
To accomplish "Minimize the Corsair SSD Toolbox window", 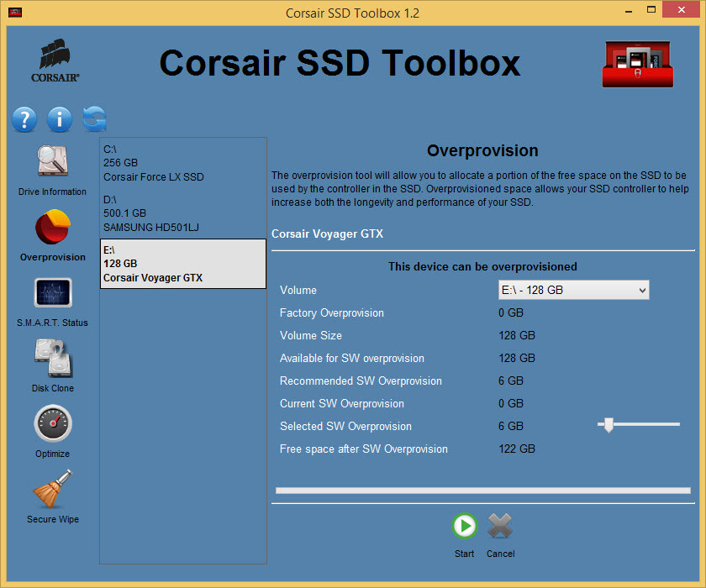I will (x=629, y=11).
